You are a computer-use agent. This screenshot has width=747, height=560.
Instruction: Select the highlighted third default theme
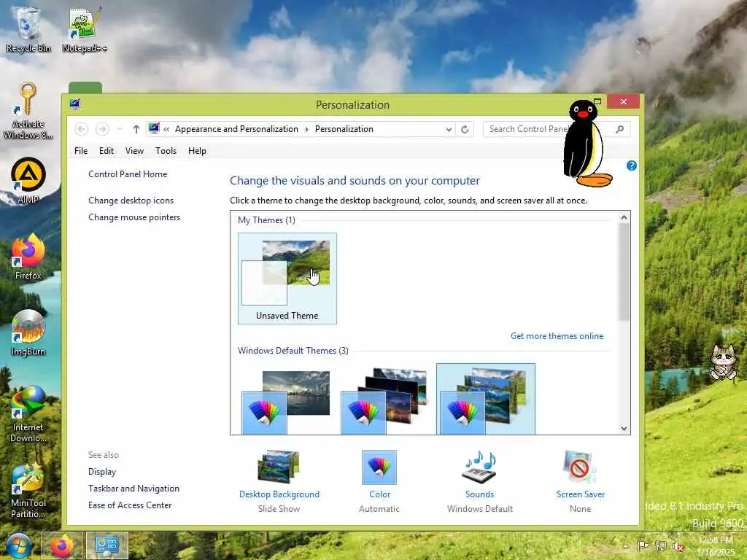tap(486, 399)
